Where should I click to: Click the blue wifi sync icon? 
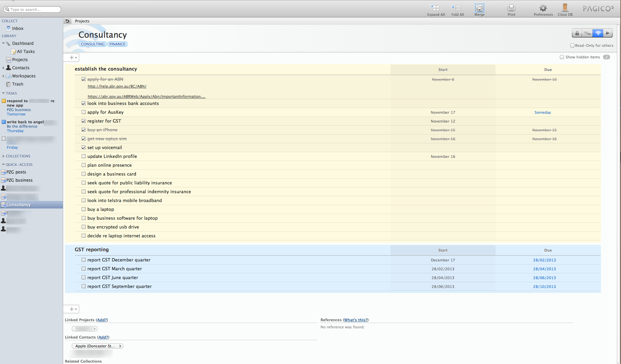[x=598, y=33]
